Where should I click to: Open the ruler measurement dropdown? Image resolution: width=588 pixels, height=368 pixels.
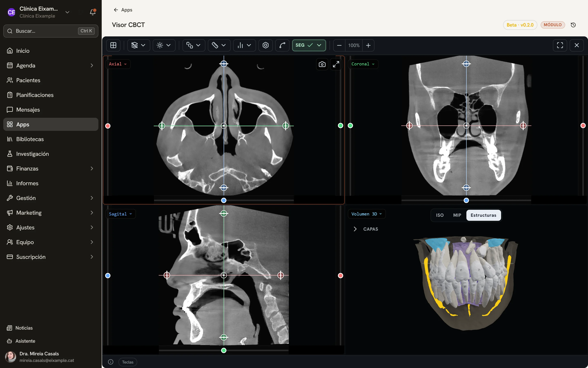pos(219,45)
